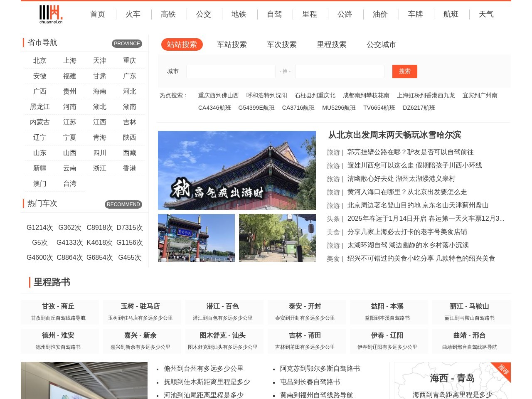Select the 香港 region link
532x399 pixels.
click(x=129, y=168)
